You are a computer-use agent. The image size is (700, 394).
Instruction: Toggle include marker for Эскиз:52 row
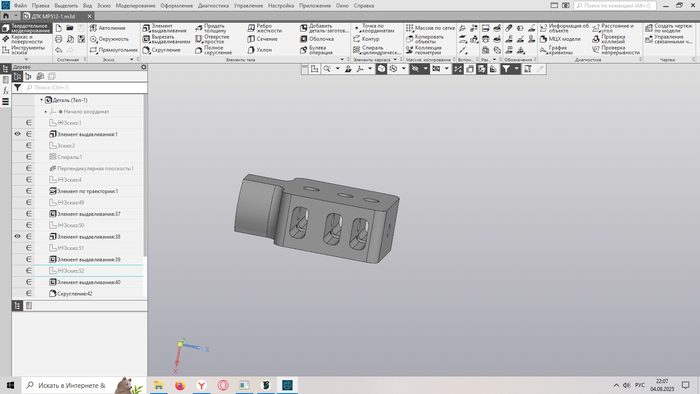[x=29, y=271]
